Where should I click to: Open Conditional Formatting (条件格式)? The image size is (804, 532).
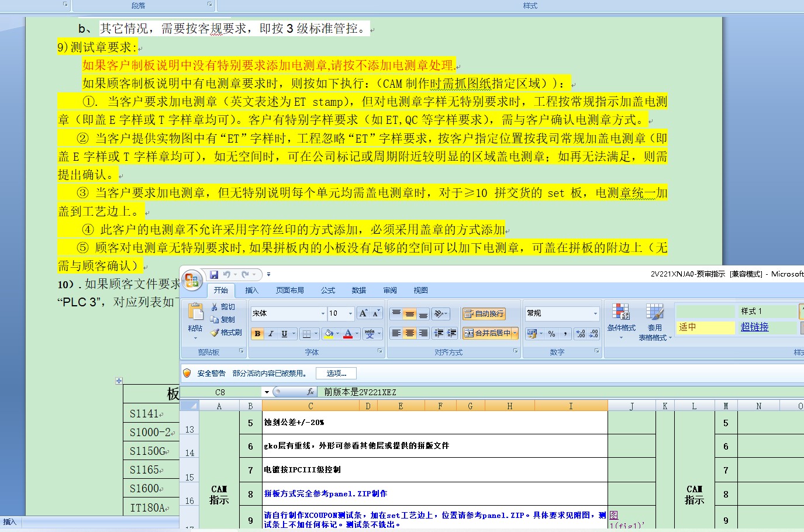(621, 321)
